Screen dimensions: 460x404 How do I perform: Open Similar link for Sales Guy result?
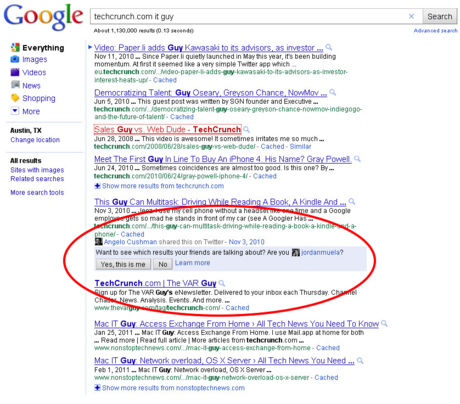coord(300,146)
